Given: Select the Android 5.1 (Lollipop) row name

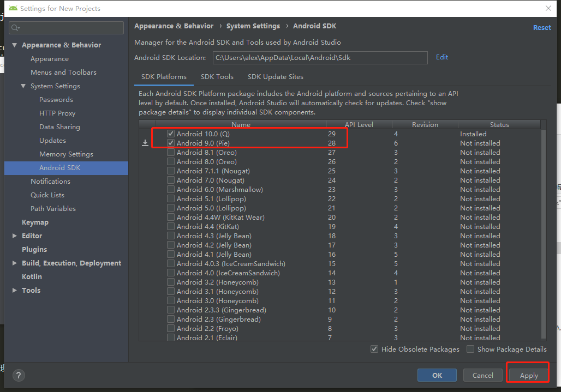Looking at the screenshot, I should coord(211,199).
